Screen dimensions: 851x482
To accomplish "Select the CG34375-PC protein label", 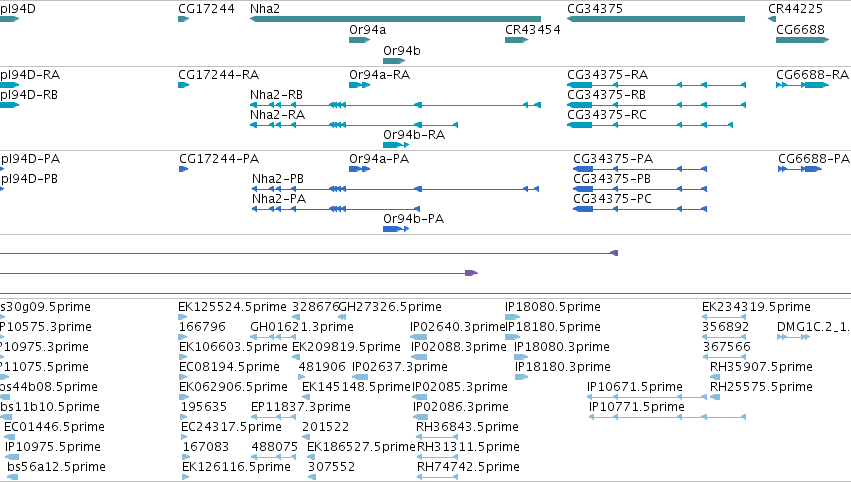I will [x=612, y=199].
